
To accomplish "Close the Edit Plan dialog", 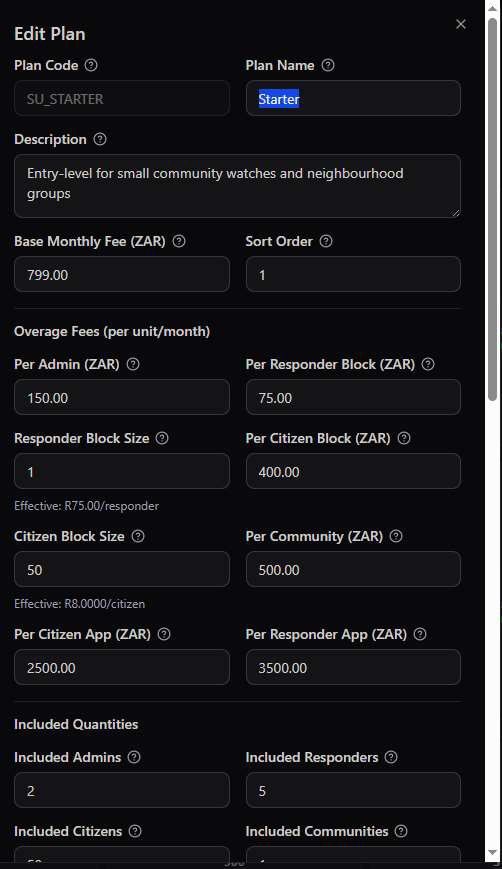I will [x=460, y=24].
